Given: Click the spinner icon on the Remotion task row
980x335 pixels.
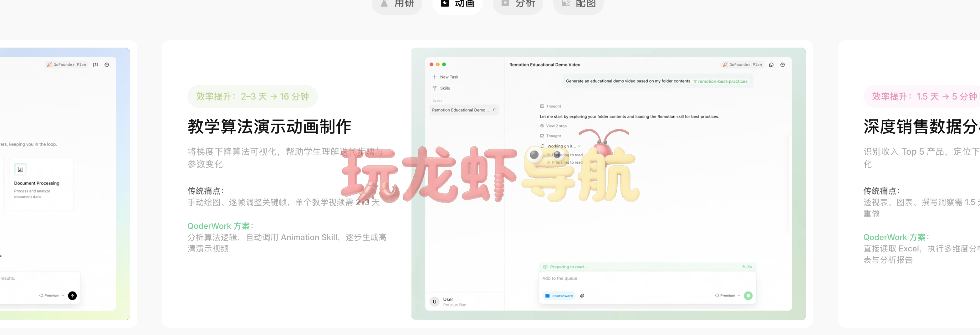Looking at the screenshot, I should tap(495, 110).
